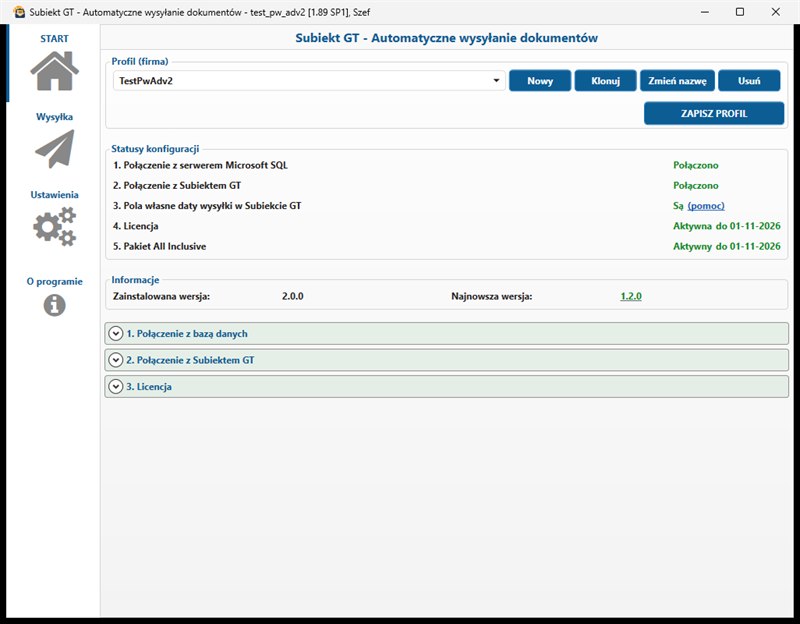
Task: Open the (pomoc) help link
Action: 706,206
